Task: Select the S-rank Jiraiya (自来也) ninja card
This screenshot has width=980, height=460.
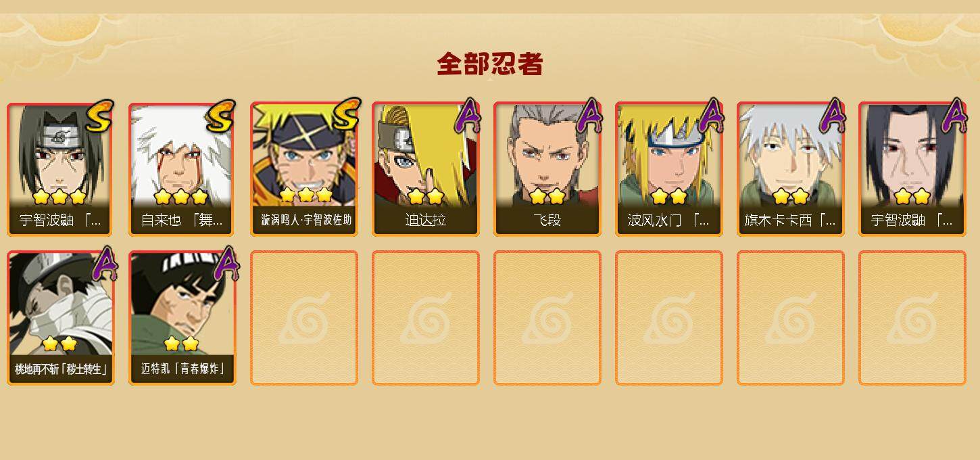Action: point(182,169)
